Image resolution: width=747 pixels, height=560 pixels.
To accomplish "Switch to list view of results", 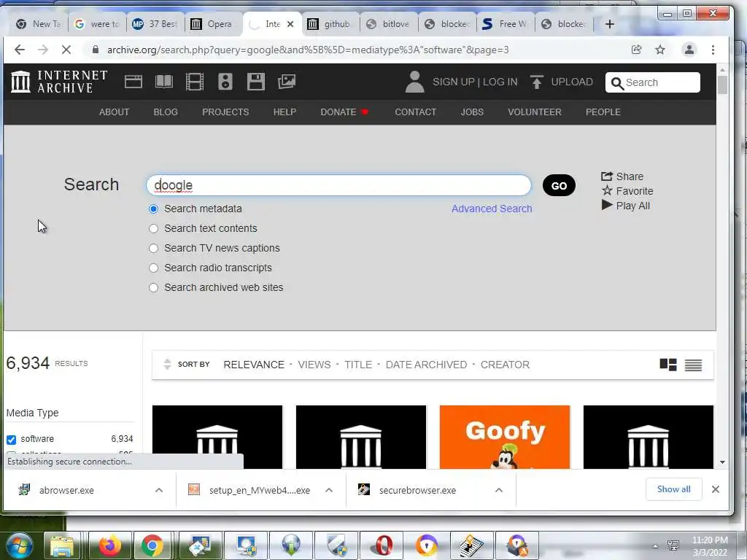I will click(693, 365).
